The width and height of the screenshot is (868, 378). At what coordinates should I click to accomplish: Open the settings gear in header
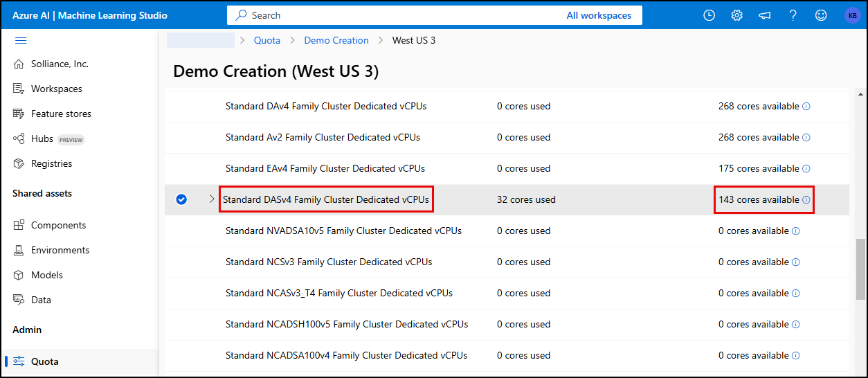point(736,15)
